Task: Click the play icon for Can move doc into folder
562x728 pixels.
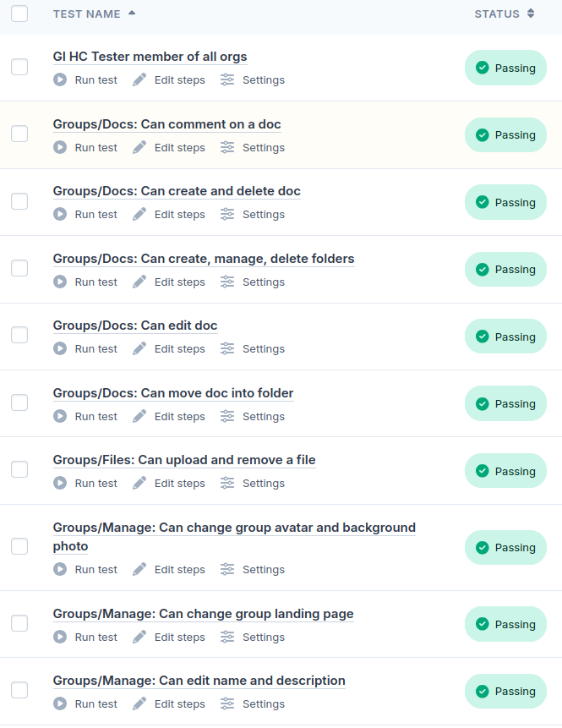Action: point(60,416)
